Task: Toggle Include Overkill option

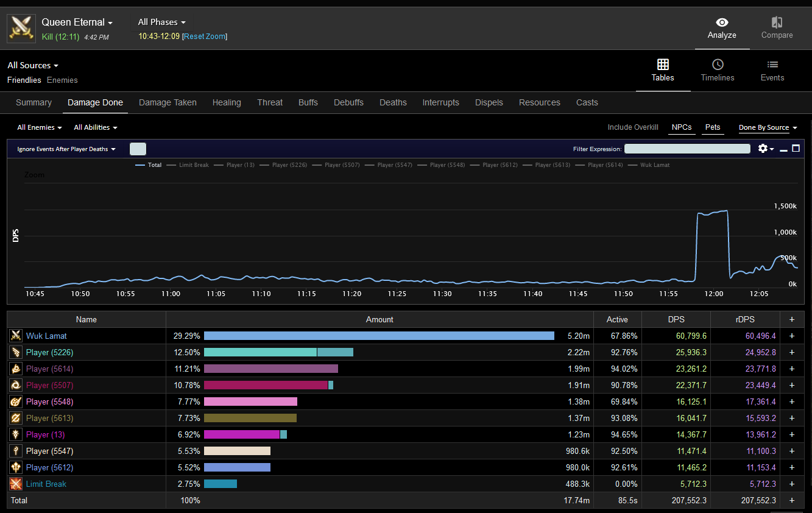Action: coord(633,127)
